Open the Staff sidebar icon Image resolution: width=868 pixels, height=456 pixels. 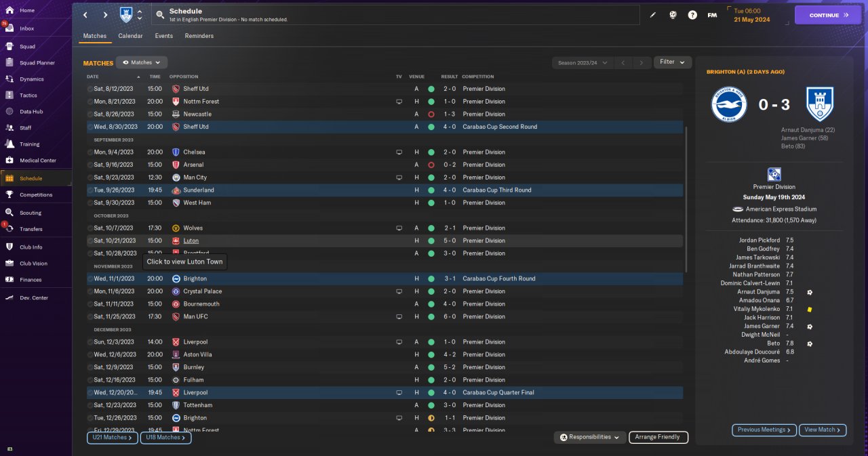click(x=9, y=127)
